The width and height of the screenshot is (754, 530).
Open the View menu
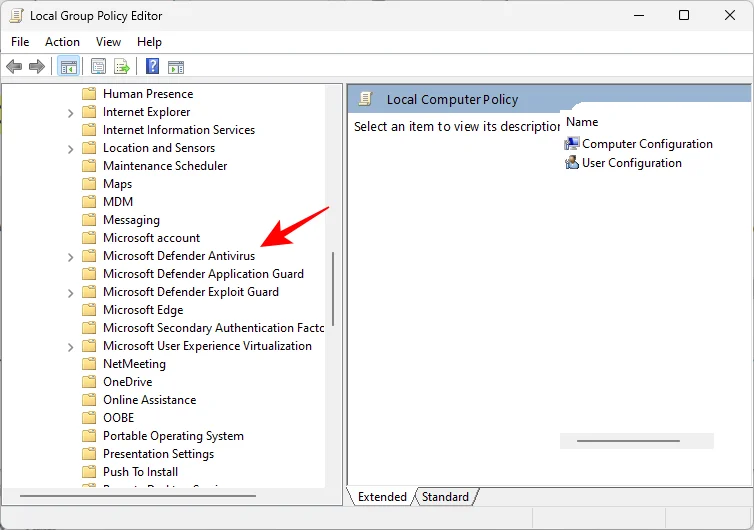point(108,42)
